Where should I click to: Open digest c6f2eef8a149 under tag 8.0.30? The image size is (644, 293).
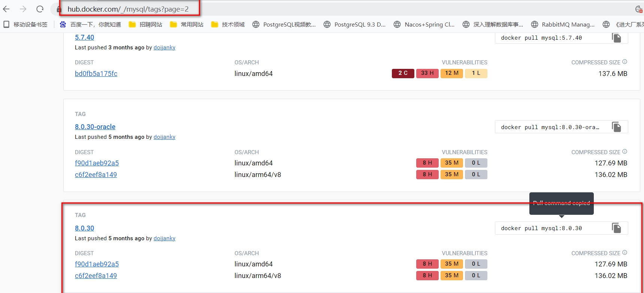(x=96, y=276)
